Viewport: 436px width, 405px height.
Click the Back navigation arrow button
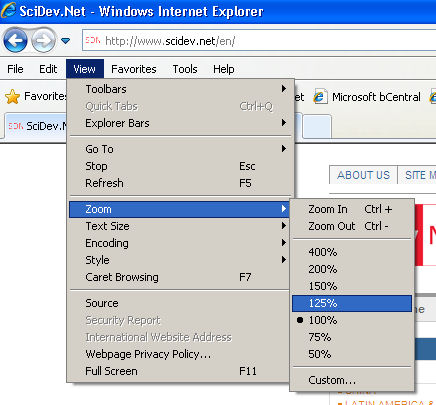point(15,41)
